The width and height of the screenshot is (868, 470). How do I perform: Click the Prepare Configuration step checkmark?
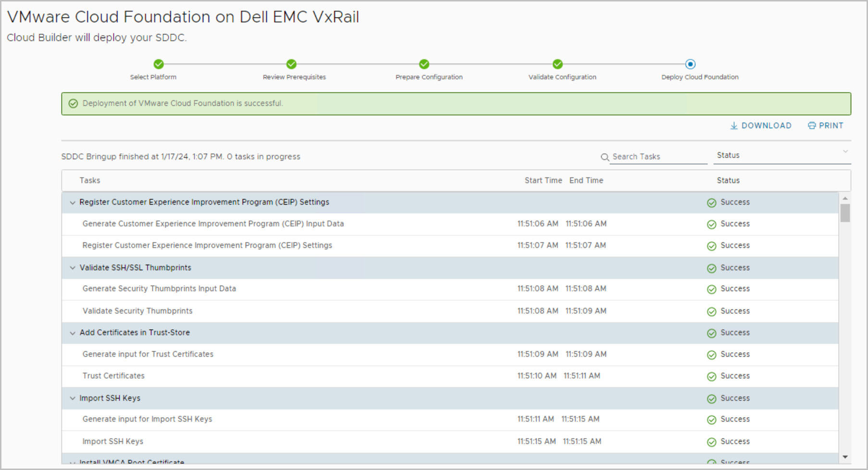point(424,64)
